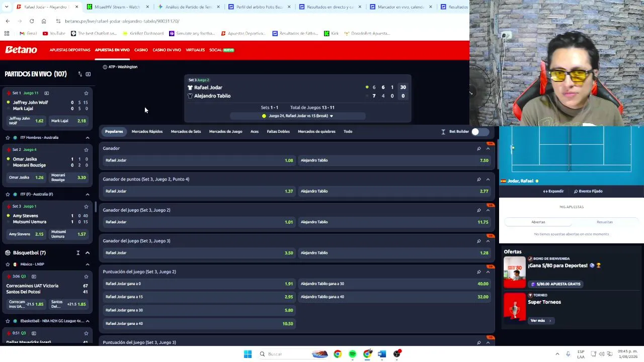Viewport: 644px width, 362px height.
Task: Collapse the ITF Hombres - Australia section
Action: point(88,137)
